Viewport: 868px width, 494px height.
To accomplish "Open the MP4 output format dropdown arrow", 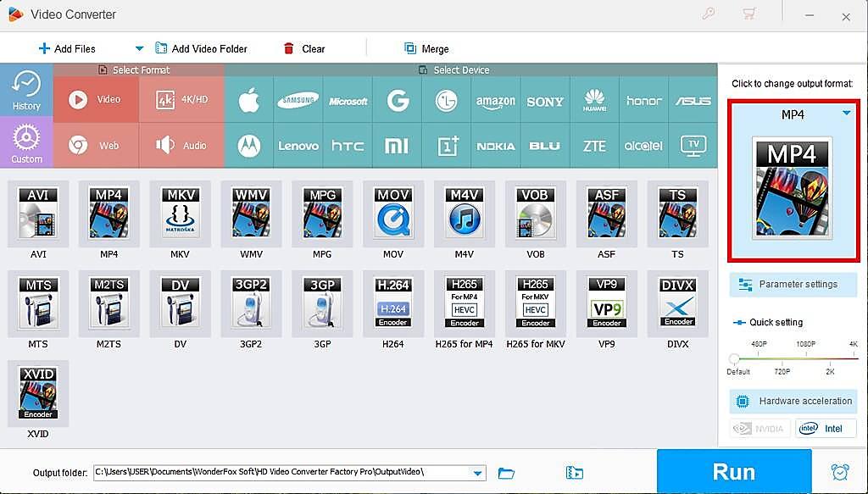I will point(847,113).
